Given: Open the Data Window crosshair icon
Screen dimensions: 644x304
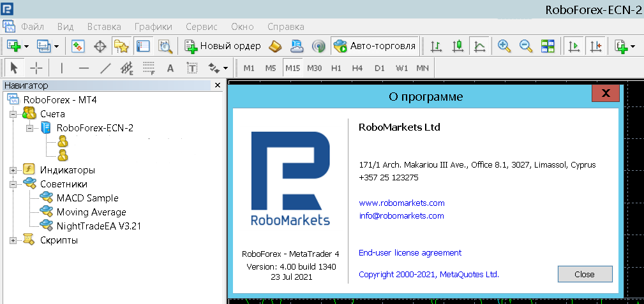Looking at the screenshot, I should 100,46.
